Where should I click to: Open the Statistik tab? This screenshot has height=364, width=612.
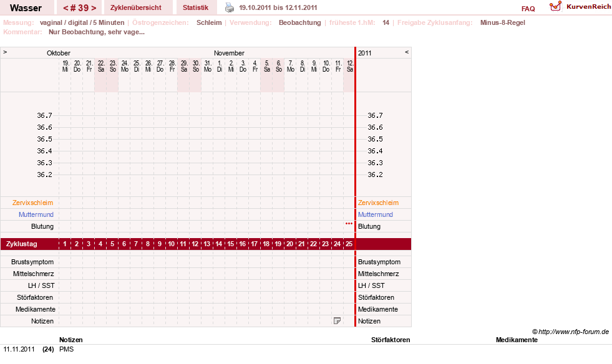point(195,7)
